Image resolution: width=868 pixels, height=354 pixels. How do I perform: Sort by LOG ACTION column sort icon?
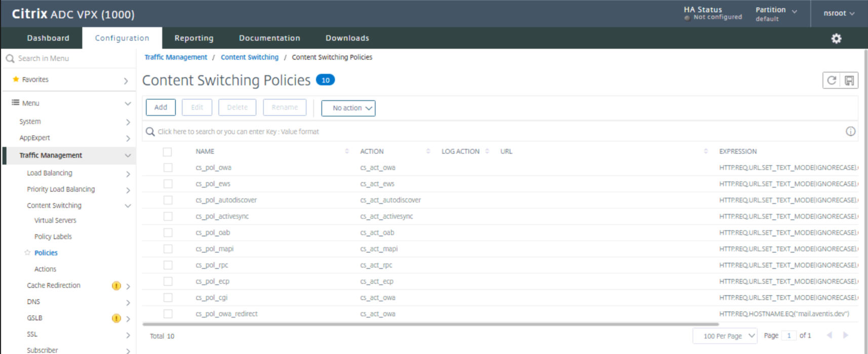[x=487, y=151]
